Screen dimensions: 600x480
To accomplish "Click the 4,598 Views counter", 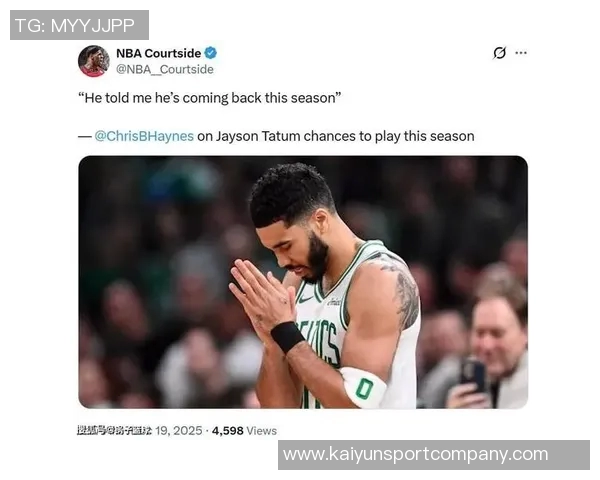I will pyautogui.click(x=244, y=431).
